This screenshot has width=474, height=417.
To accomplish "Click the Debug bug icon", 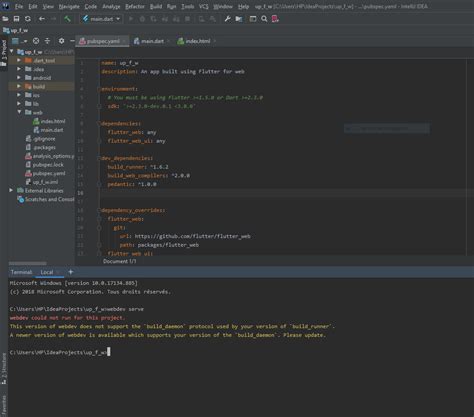I will (x=142, y=19).
